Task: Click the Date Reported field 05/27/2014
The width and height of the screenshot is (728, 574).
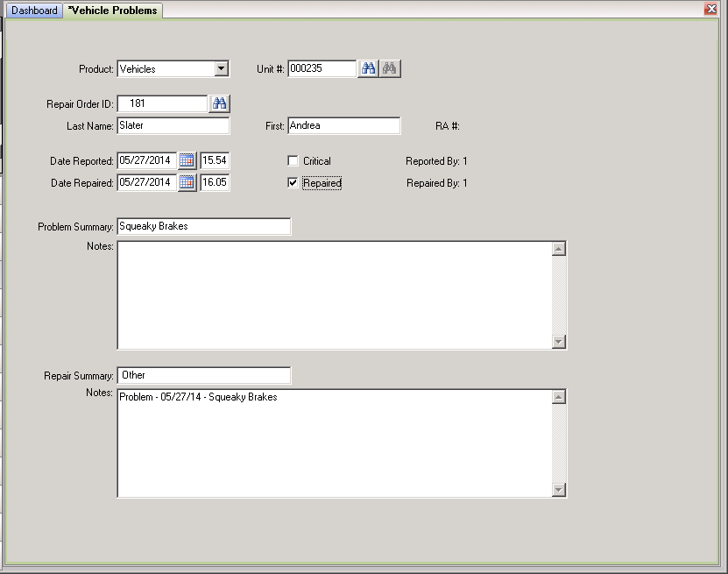Action: [146, 160]
